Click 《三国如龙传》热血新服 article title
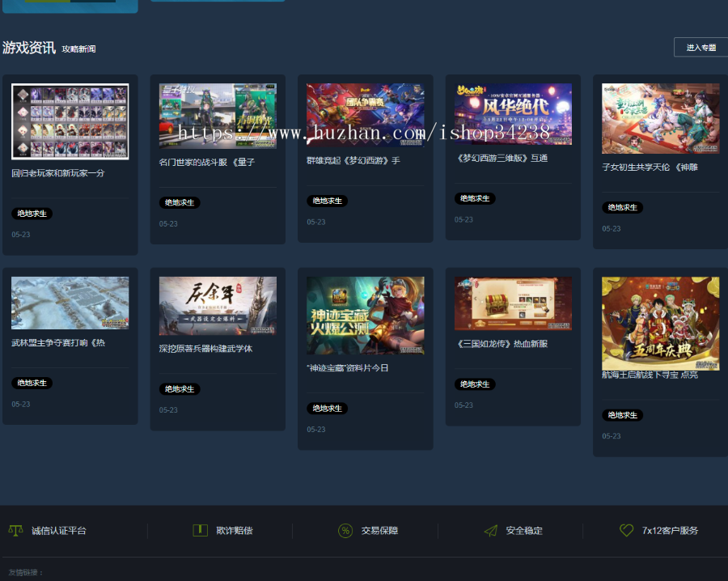The image size is (728, 581). (502, 344)
